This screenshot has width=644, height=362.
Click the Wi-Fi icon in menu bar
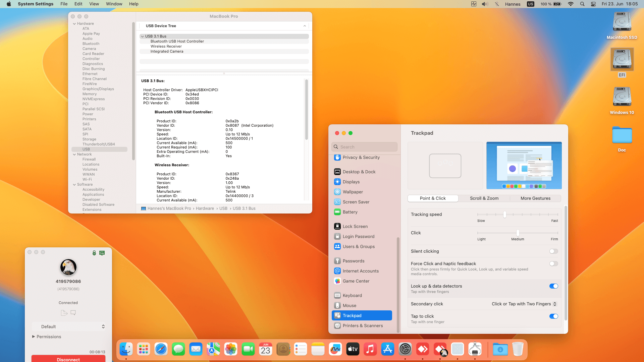[571, 4]
